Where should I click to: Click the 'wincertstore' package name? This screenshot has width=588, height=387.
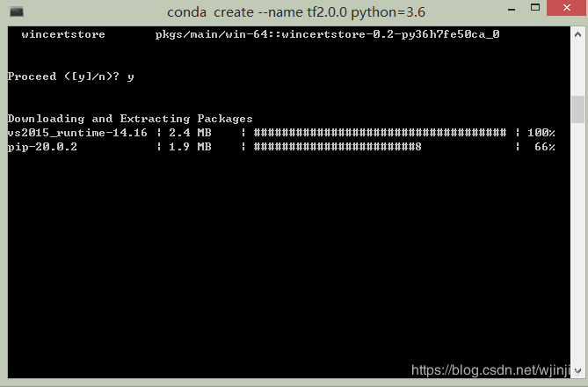[x=63, y=34]
